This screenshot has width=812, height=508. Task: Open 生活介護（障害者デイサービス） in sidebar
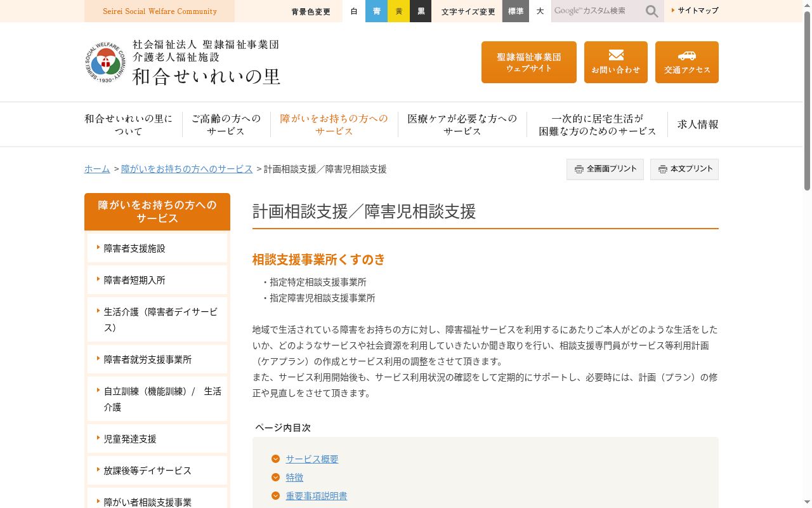[157, 319]
